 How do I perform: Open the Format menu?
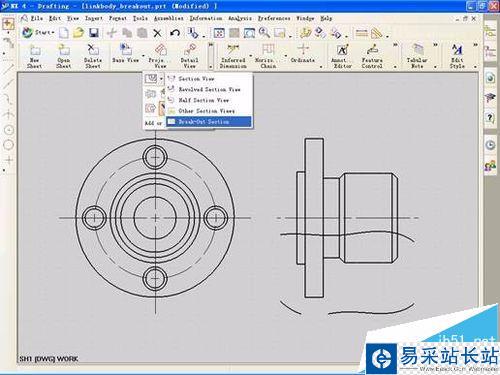(x=118, y=18)
